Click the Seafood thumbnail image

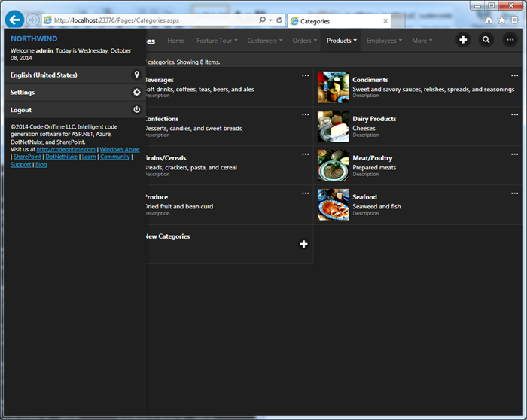[x=334, y=205]
